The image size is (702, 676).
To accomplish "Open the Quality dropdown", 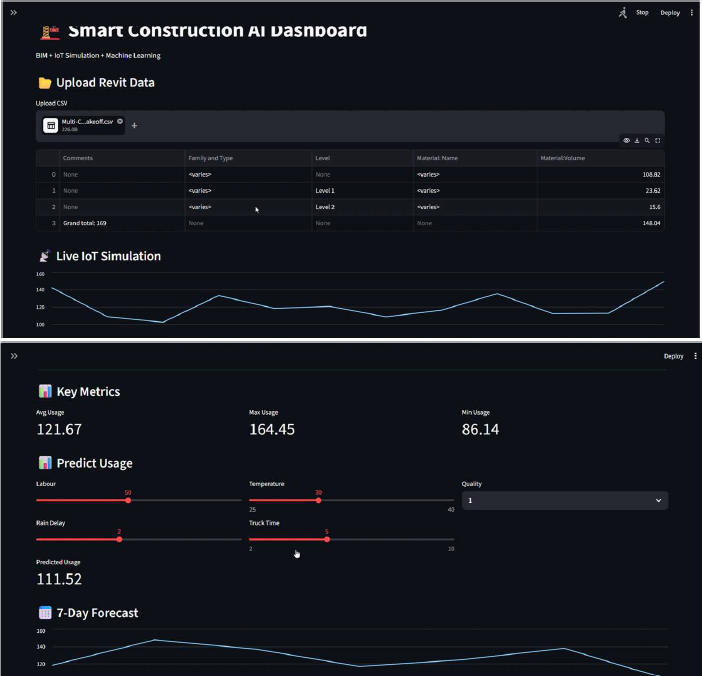I will (x=565, y=500).
